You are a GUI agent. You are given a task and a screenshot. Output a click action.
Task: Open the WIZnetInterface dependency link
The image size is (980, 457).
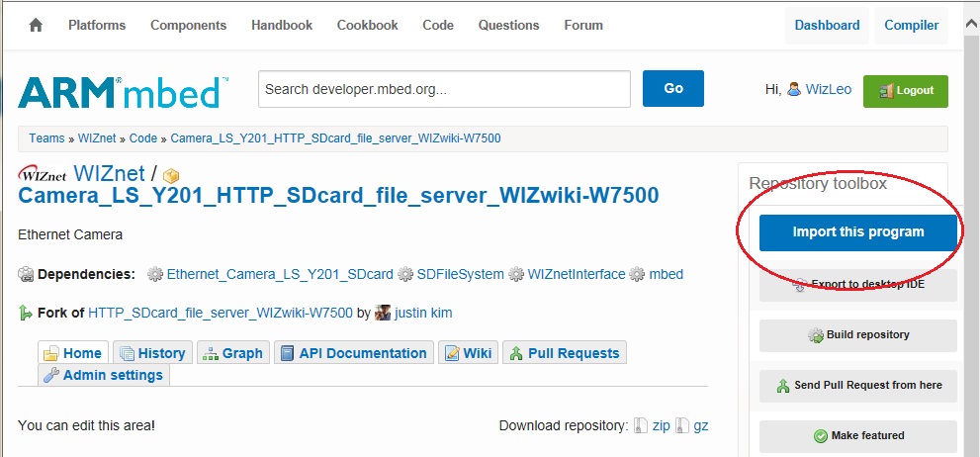click(x=577, y=274)
